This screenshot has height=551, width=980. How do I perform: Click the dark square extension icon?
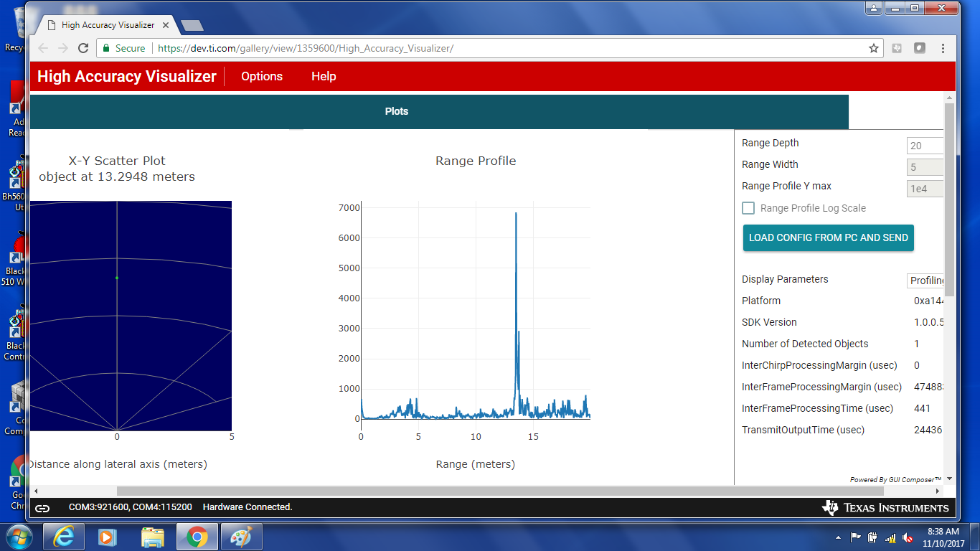click(920, 48)
